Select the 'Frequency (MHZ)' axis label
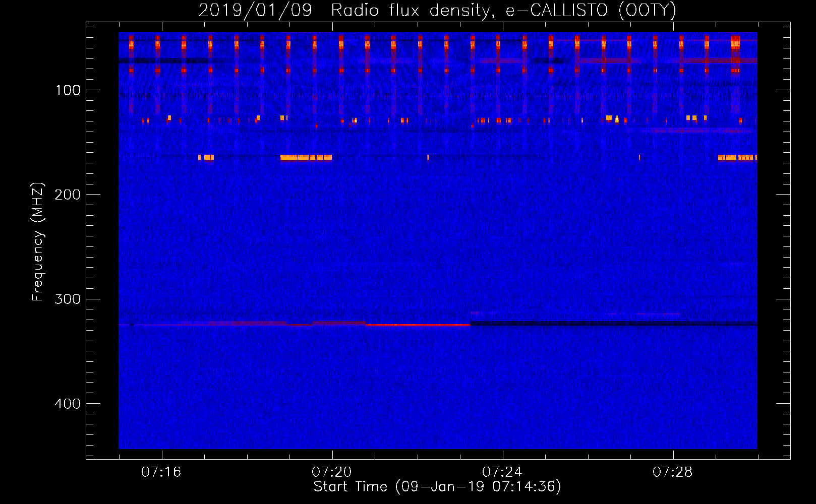Screen dimensions: 816x504 (38, 242)
